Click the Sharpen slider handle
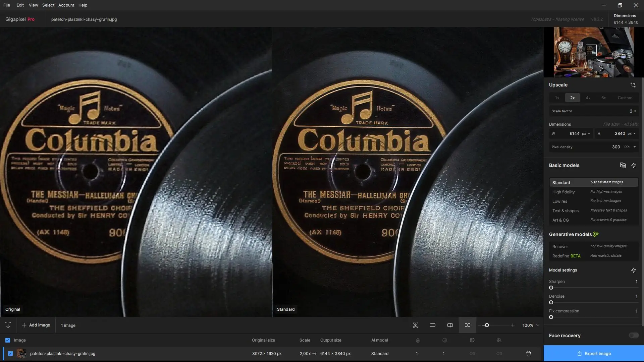The height and width of the screenshot is (362, 644). [551, 288]
